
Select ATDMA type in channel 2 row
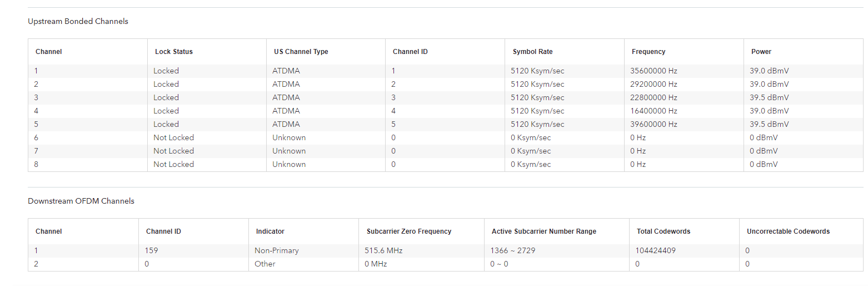coord(286,84)
